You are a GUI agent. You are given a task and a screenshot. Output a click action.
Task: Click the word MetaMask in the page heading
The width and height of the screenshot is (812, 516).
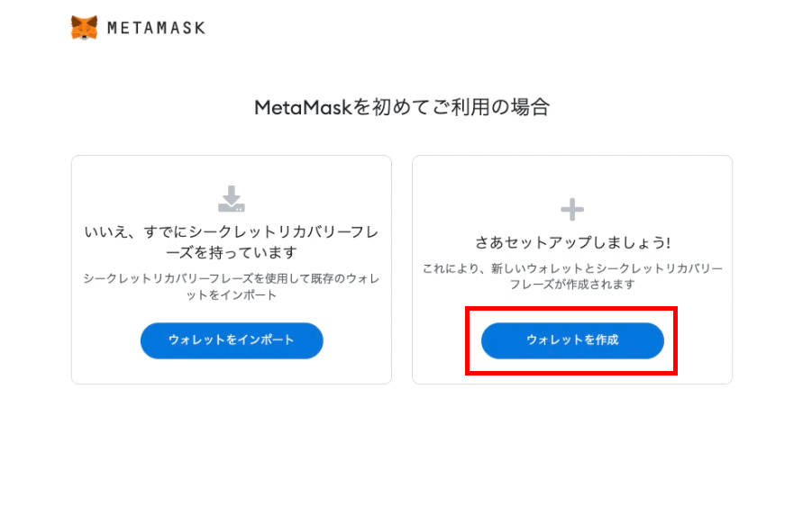pos(303,108)
